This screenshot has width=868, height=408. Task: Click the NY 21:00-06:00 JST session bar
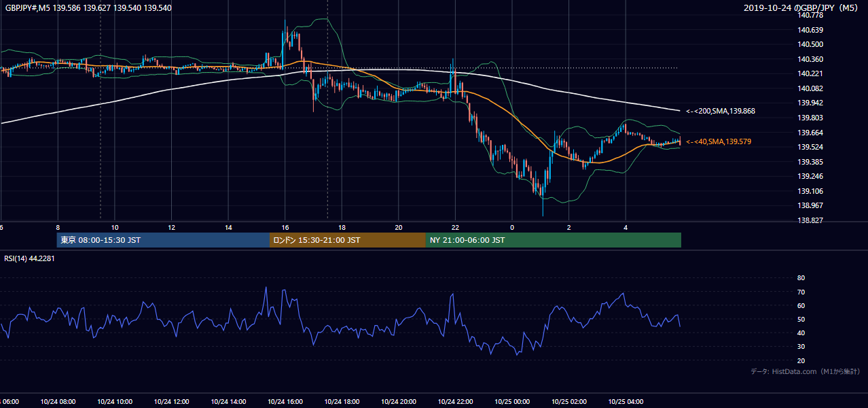pos(554,240)
